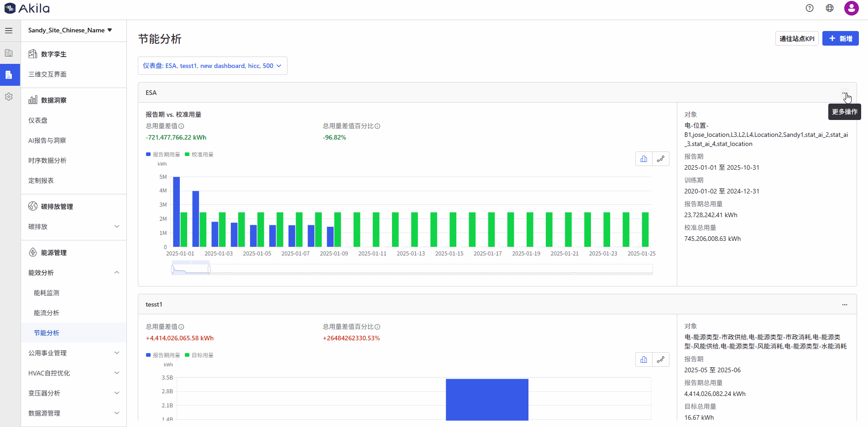Screen dimensions: 868x427
Task: Switch ESA chart to line view
Action: click(660, 159)
